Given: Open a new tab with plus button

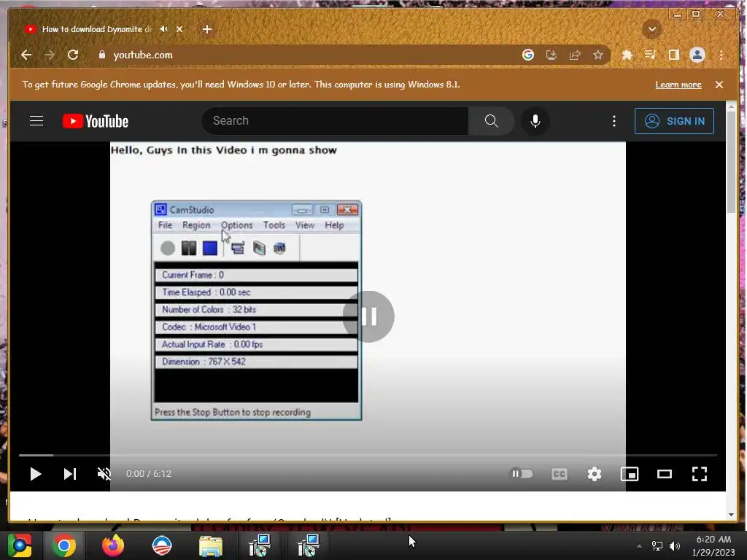Looking at the screenshot, I should [x=206, y=29].
